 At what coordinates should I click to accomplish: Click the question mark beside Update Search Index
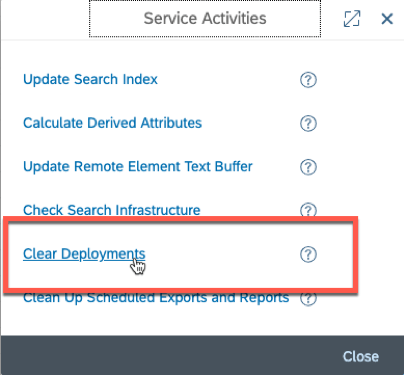(308, 80)
